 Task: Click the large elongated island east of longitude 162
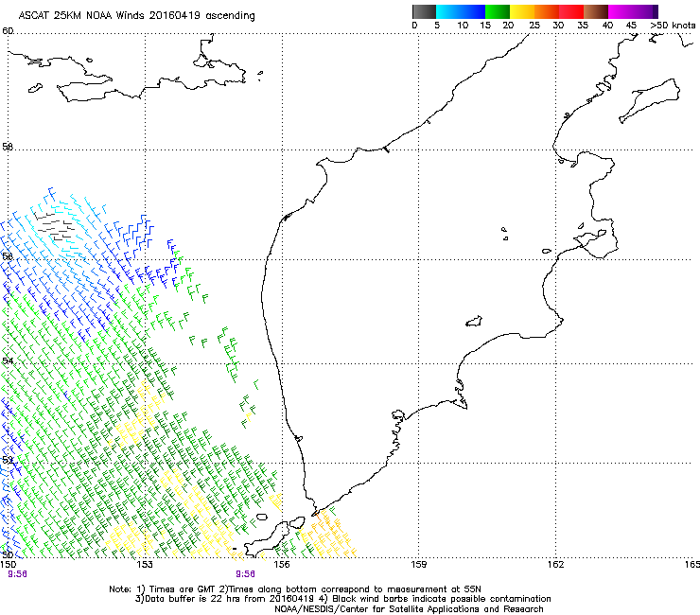650,100
